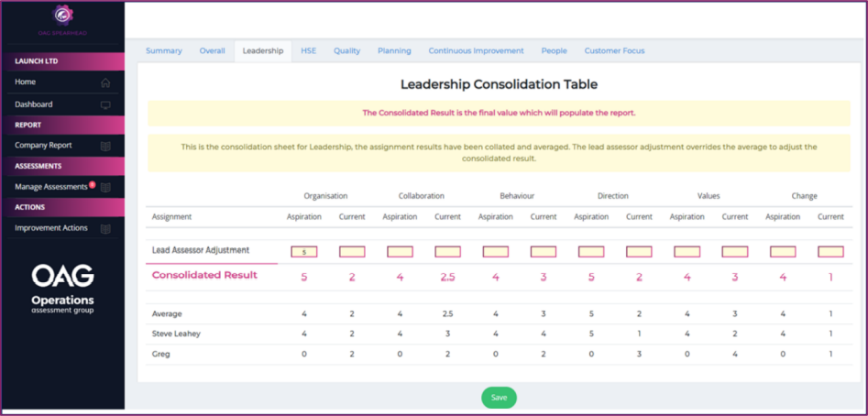The image size is (868, 416).
Task: Switch to the Overall tab
Action: [212, 51]
